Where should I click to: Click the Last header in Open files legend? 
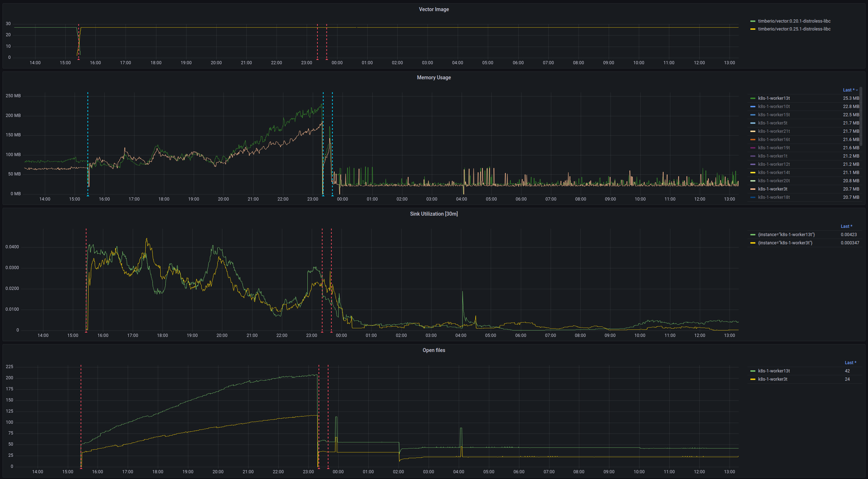[x=849, y=362]
